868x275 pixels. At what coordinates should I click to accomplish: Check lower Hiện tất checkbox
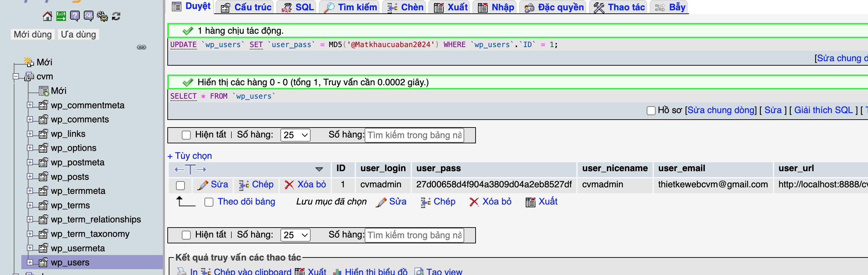click(x=186, y=235)
